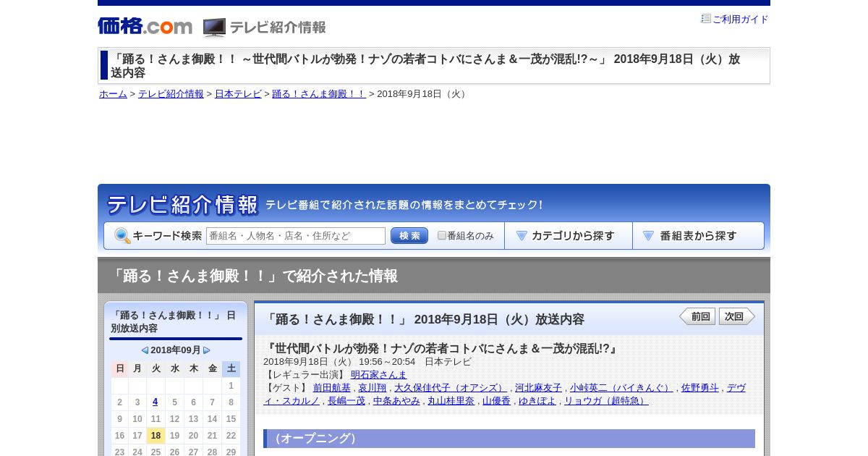Expand カテゴリから探す dropdown
Viewport: 868px width, 456px height.
click(569, 236)
